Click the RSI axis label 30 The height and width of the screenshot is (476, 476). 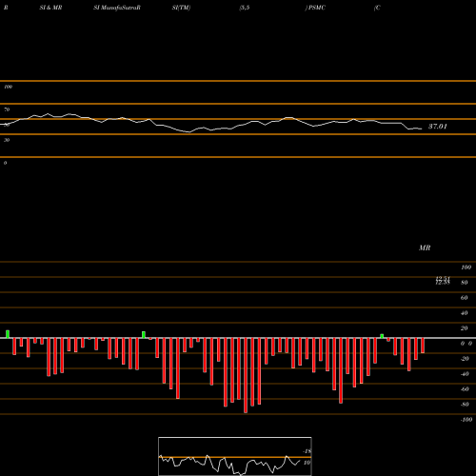tap(7, 140)
